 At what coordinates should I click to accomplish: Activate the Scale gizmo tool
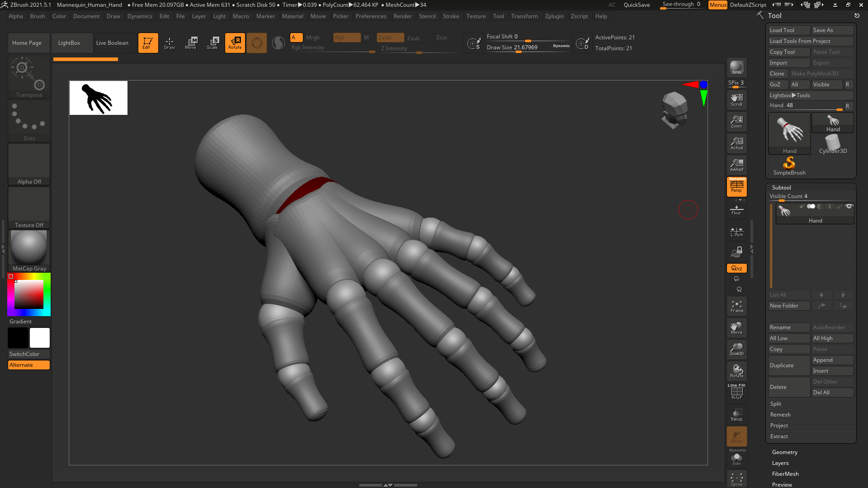212,43
